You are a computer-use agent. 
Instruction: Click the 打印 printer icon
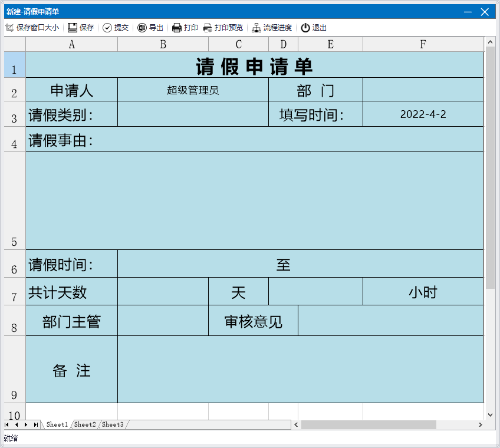pyautogui.click(x=177, y=28)
